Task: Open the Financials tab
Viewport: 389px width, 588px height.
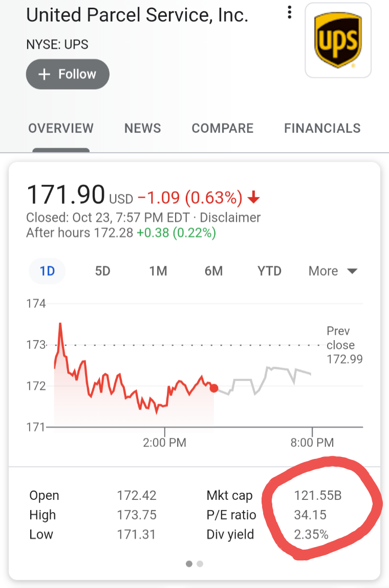Action: coord(322,128)
